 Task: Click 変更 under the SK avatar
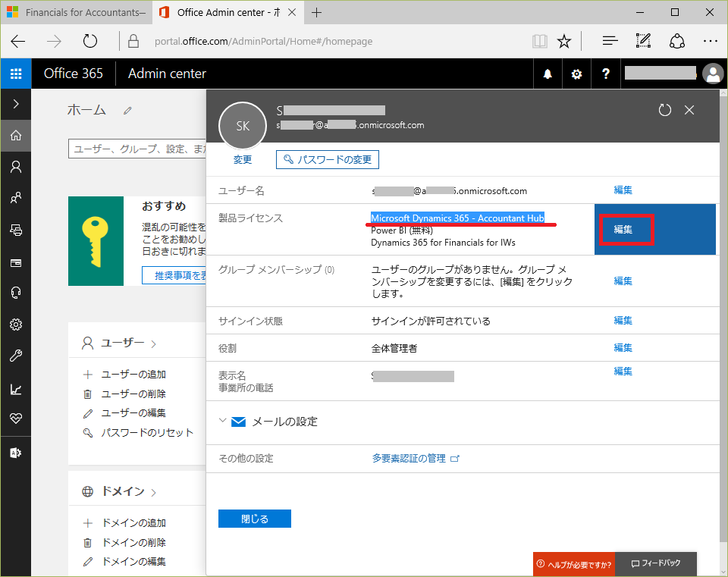coord(243,160)
